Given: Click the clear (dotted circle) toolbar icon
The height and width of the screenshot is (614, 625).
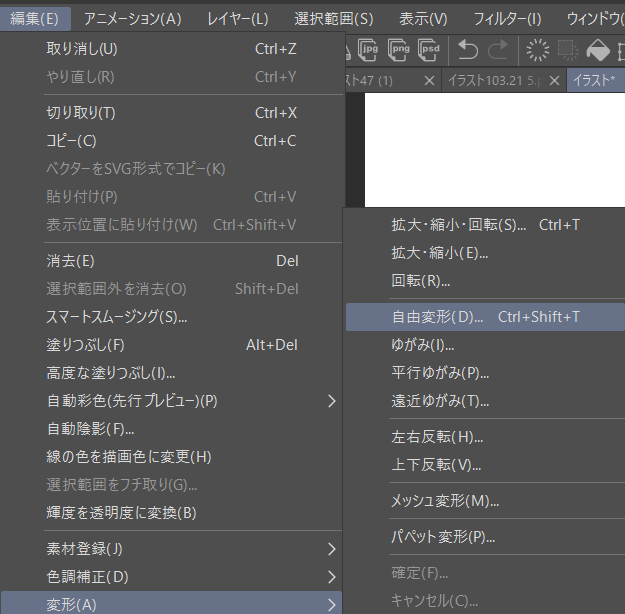Looking at the screenshot, I should coord(538,49).
